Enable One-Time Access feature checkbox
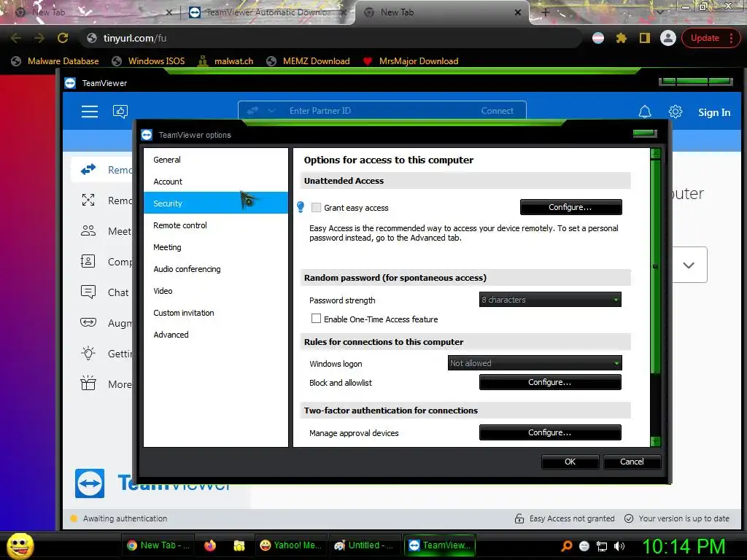 (316, 319)
